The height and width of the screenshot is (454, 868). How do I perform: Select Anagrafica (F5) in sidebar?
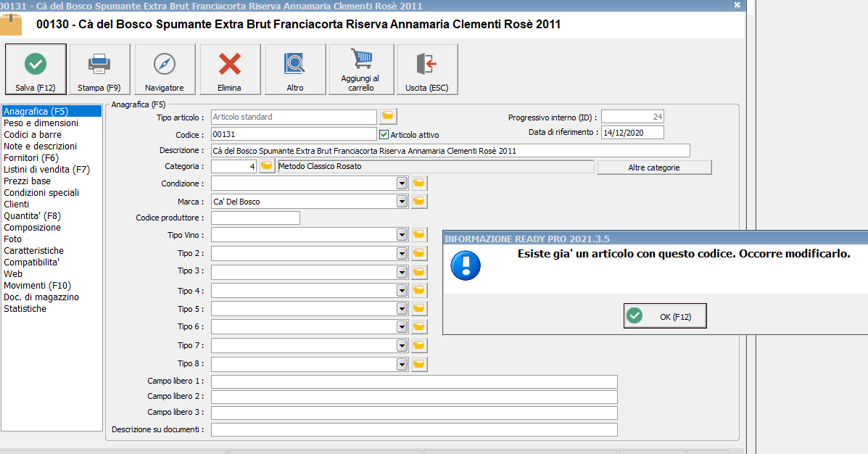click(x=51, y=111)
